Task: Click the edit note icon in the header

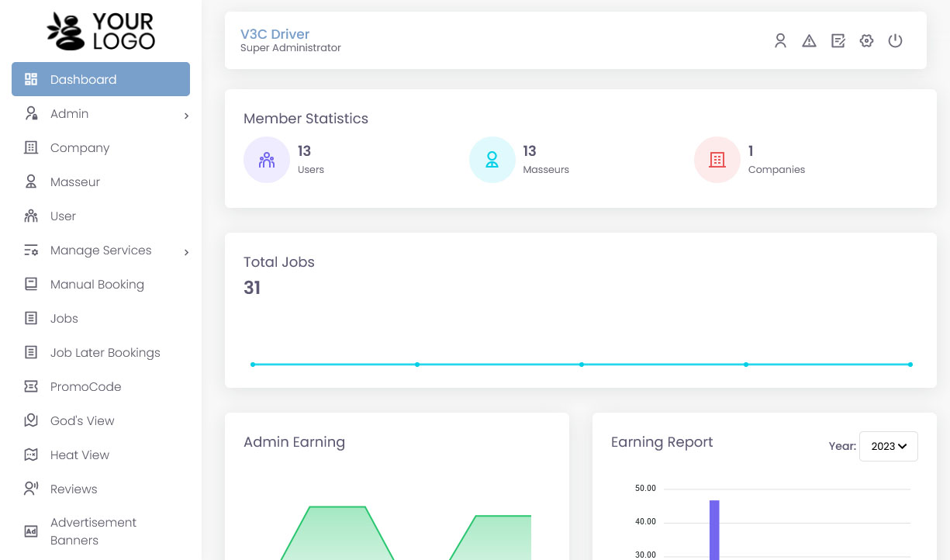Action: tap(838, 41)
